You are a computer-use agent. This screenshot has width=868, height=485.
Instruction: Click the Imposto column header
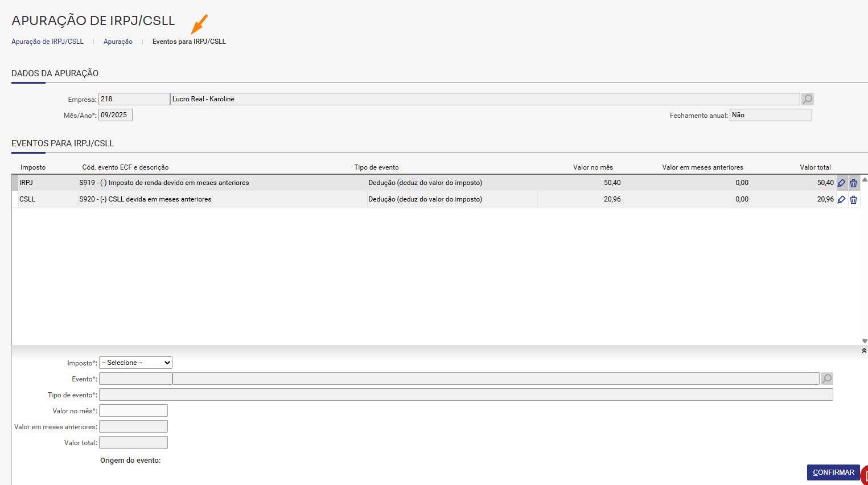click(x=33, y=167)
